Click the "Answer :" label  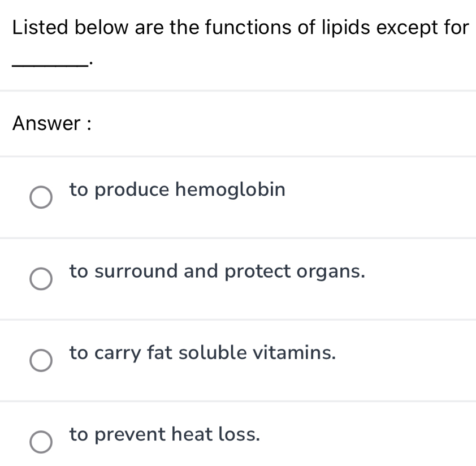[52, 123]
